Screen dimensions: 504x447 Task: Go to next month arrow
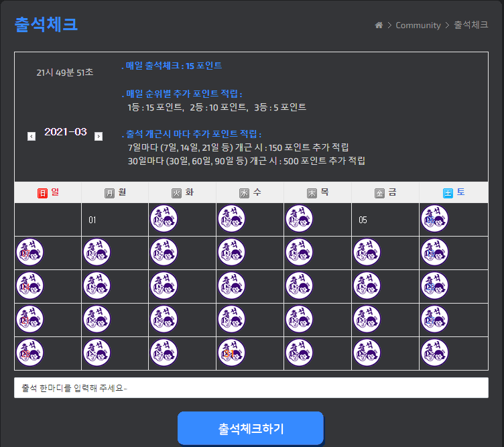[99, 136]
